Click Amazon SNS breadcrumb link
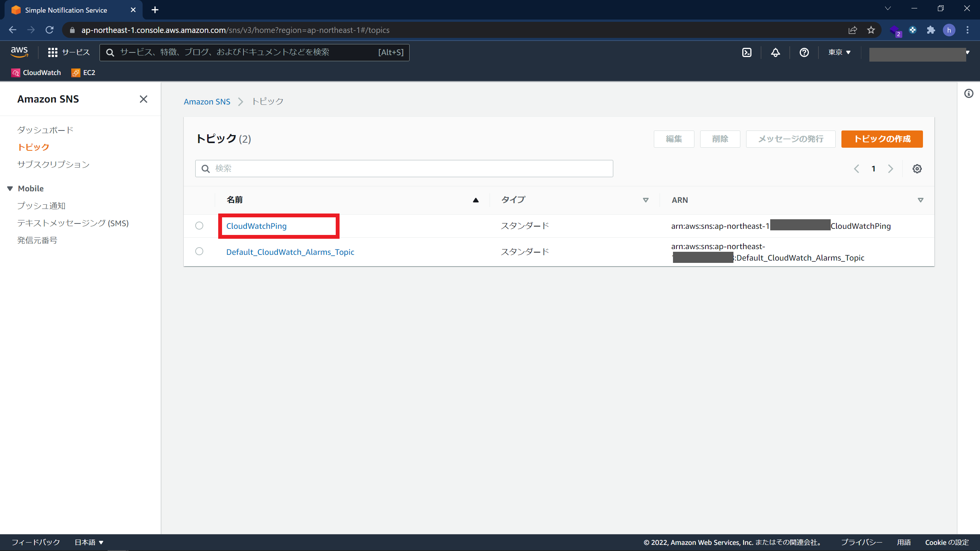The height and width of the screenshot is (551, 980). 207,102
